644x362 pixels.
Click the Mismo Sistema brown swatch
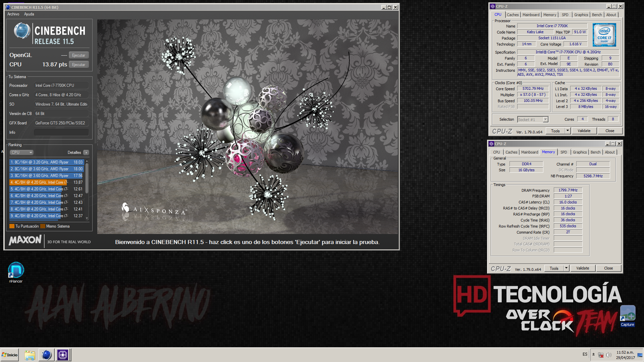point(43,226)
